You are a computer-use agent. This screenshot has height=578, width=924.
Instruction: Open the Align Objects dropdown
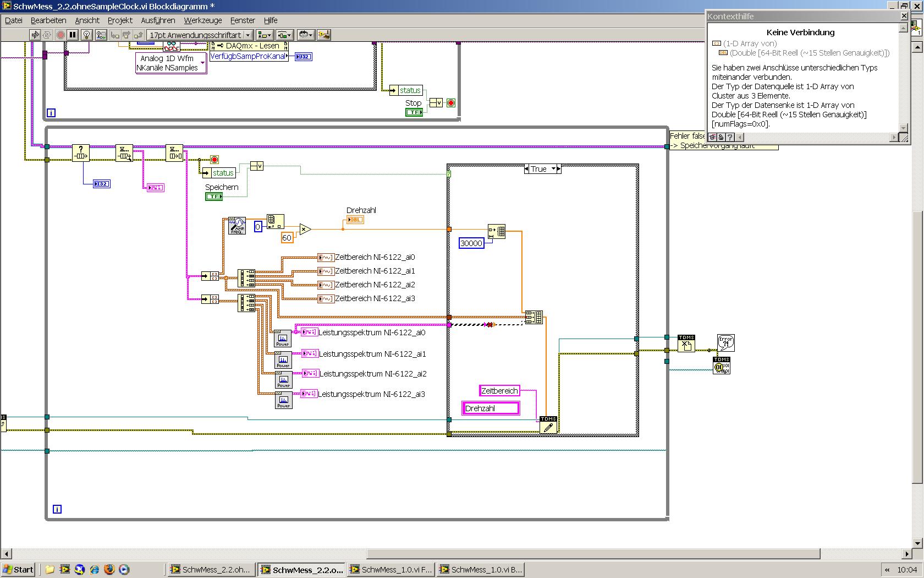(x=265, y=35)
